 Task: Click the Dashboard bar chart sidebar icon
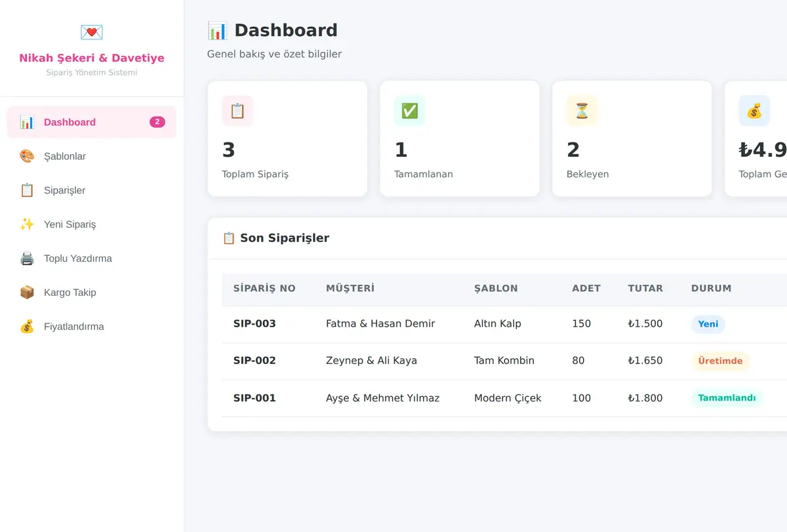pyautogui.click(x=27, y=122)
